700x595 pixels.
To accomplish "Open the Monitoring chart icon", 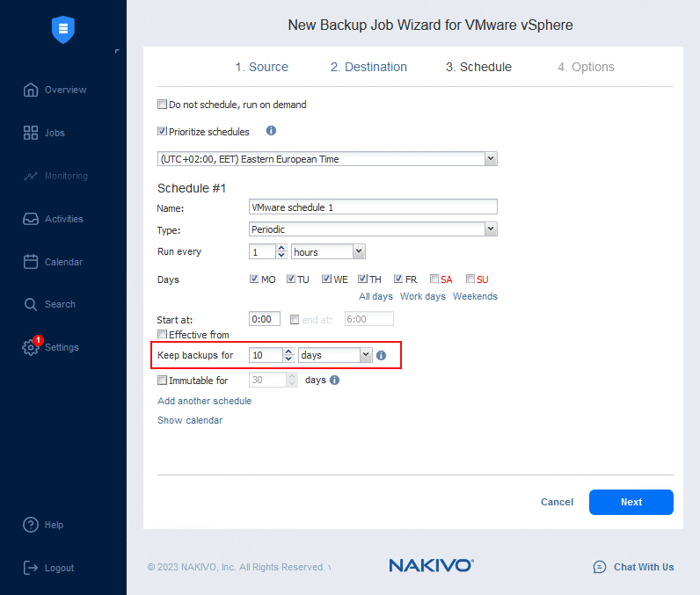I will click(x=31, y=176).
